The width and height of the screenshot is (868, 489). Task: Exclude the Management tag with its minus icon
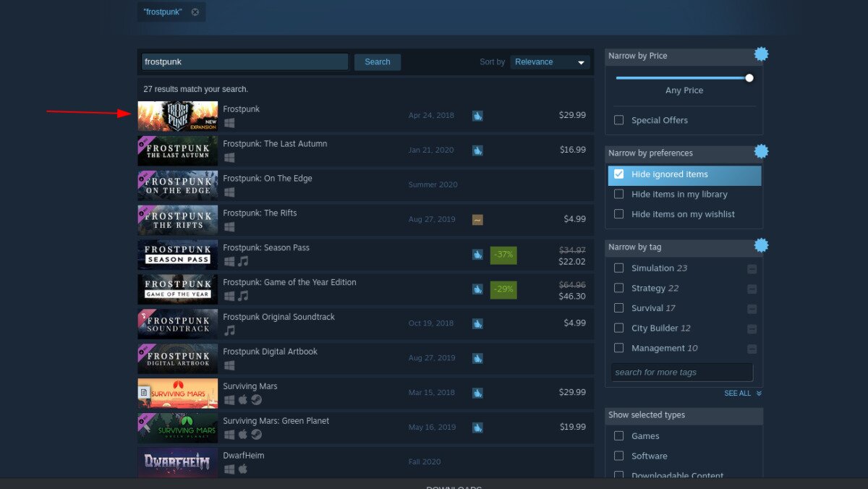point(752,349)
